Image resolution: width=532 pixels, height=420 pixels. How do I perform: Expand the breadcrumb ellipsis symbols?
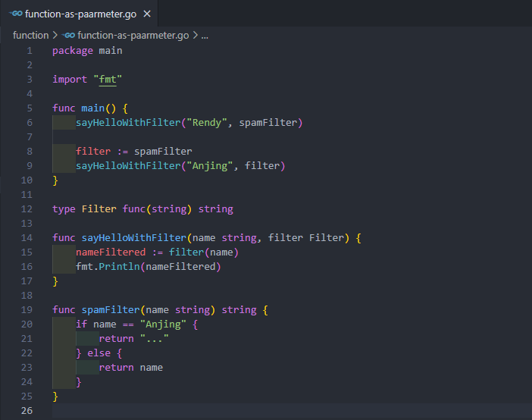[x=205, y=36]
